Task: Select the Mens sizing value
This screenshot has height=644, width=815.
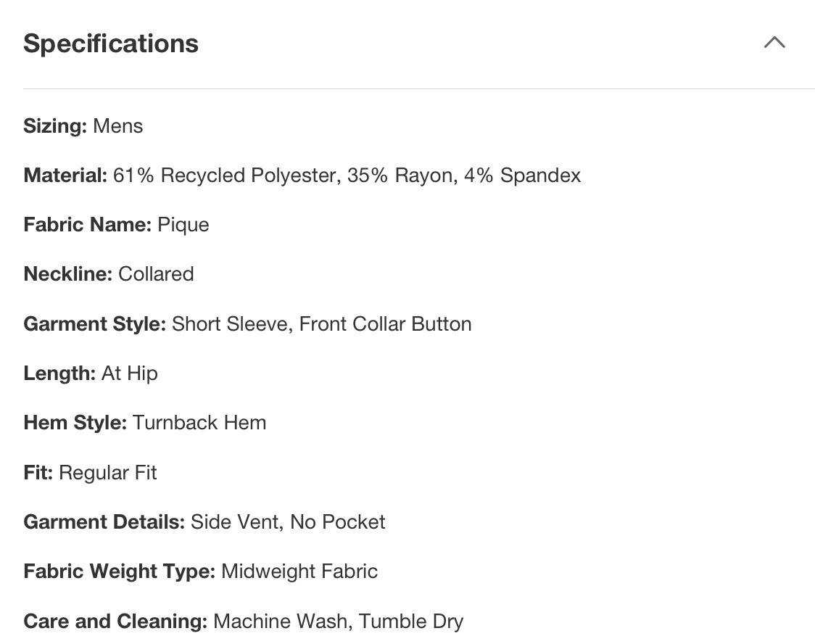Action: [118, 126]
